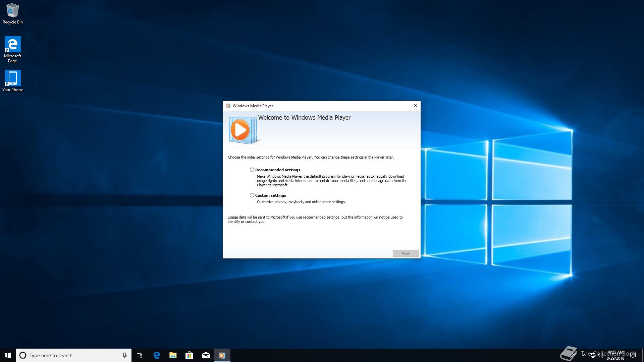644x362 pixels.
Task: Open the Mail app from the taskbar
Action: [206, 355]
